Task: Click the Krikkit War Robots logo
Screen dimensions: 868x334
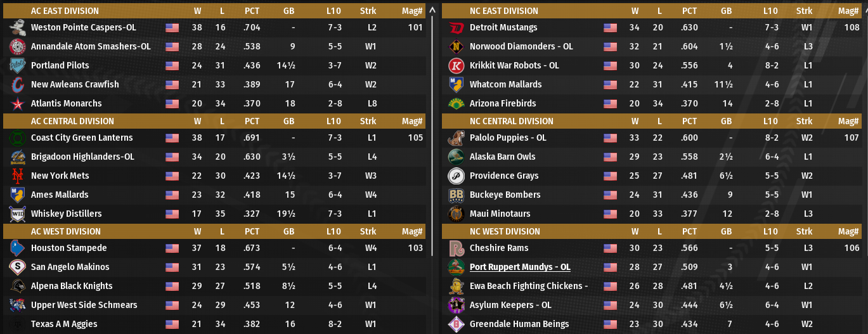Action: point(456,65)
